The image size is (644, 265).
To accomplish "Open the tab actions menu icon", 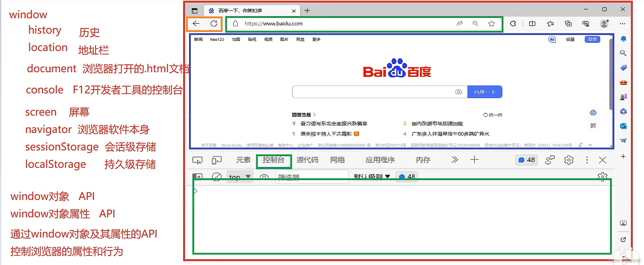I will (195, 11).
